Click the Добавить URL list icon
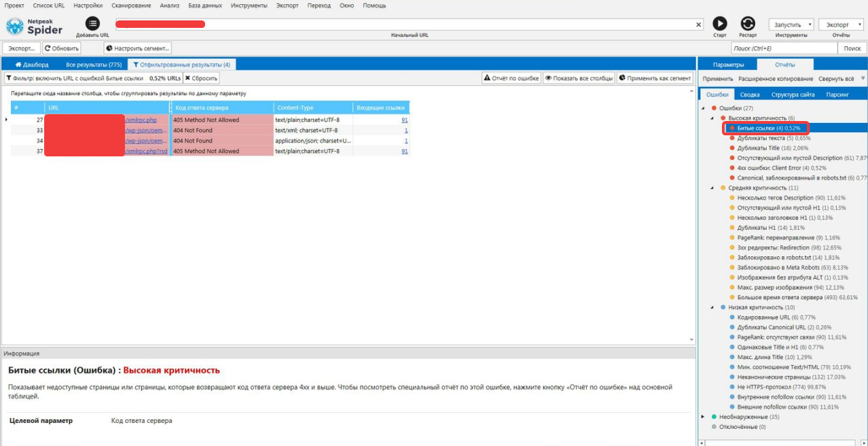The width and height of the screenshot is (868, 446). point(92,23)
